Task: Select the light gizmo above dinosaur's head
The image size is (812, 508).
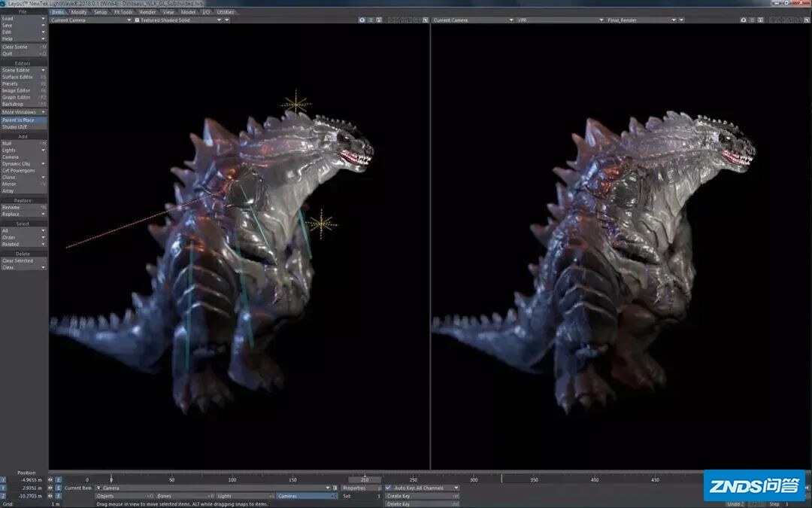Action: pos(296,104)
